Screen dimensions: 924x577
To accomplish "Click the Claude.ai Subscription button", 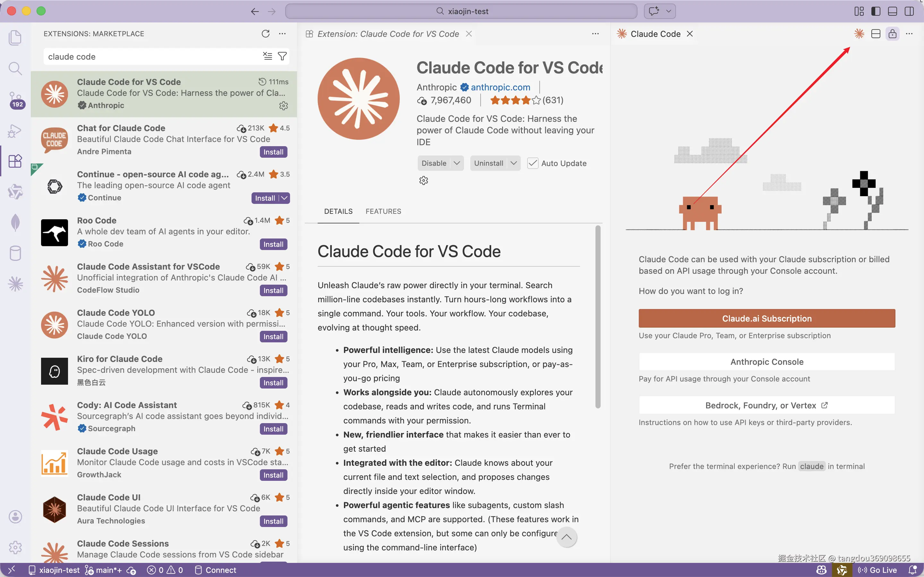I will click(766, 318).
